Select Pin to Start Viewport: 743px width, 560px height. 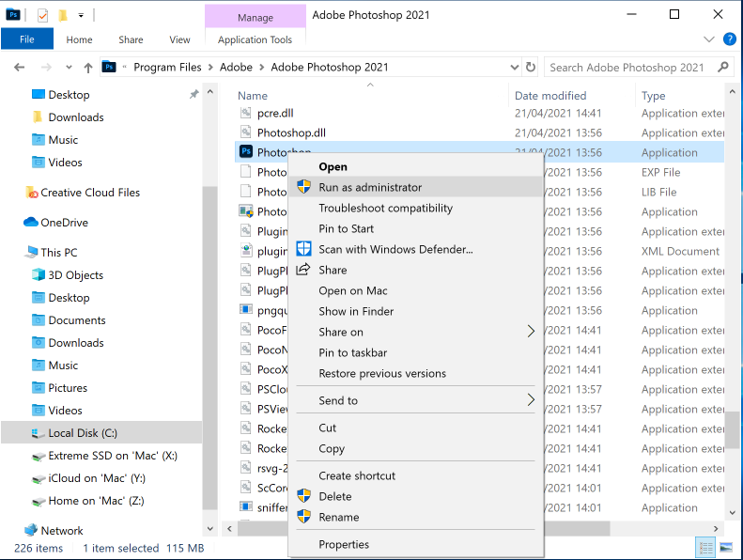tap(416, 228)
